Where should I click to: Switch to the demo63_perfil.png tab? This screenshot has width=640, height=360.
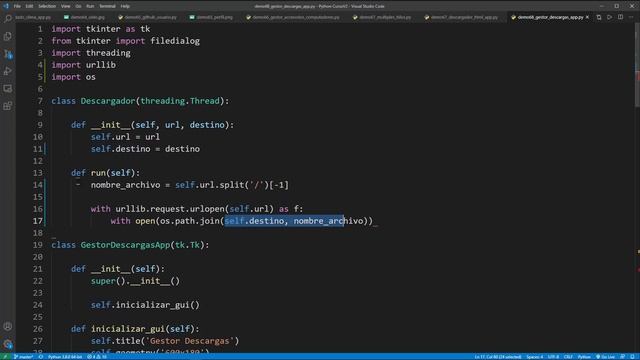tap(211, 17)
